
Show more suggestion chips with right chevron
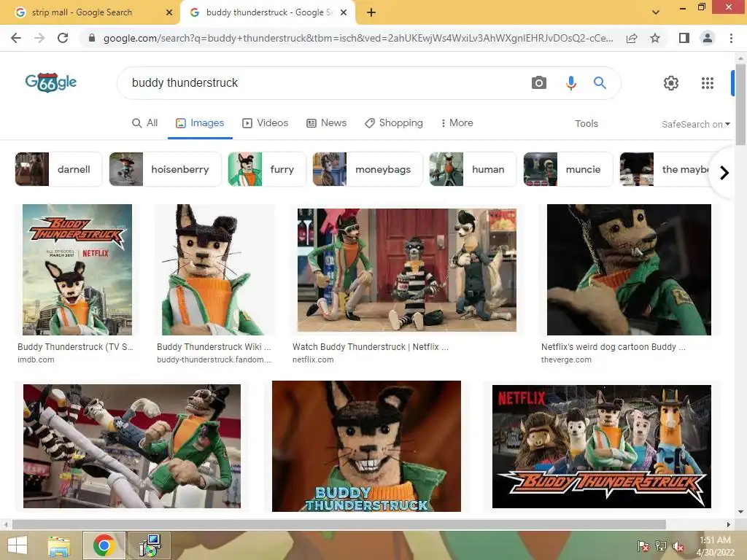pos(724,172)
